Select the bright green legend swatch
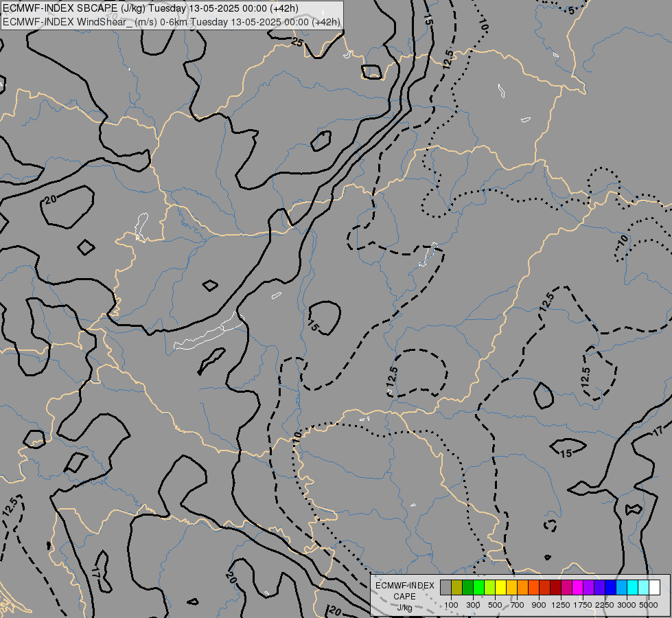Viewport: 672px width, 618px height. [x=478, y=588]
